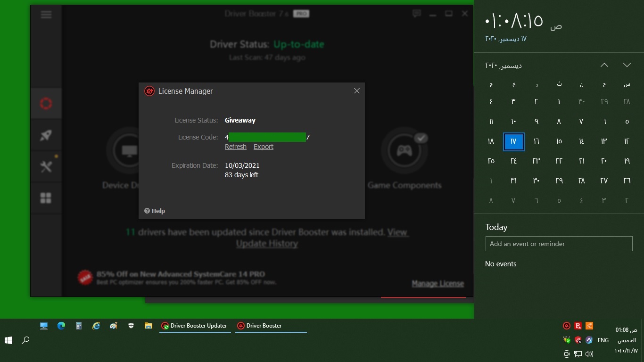This screenshot has height=362, width=644.
Task: Click the orange rocket tray icon
Action: pyautogui.click(x=589, y=326)
